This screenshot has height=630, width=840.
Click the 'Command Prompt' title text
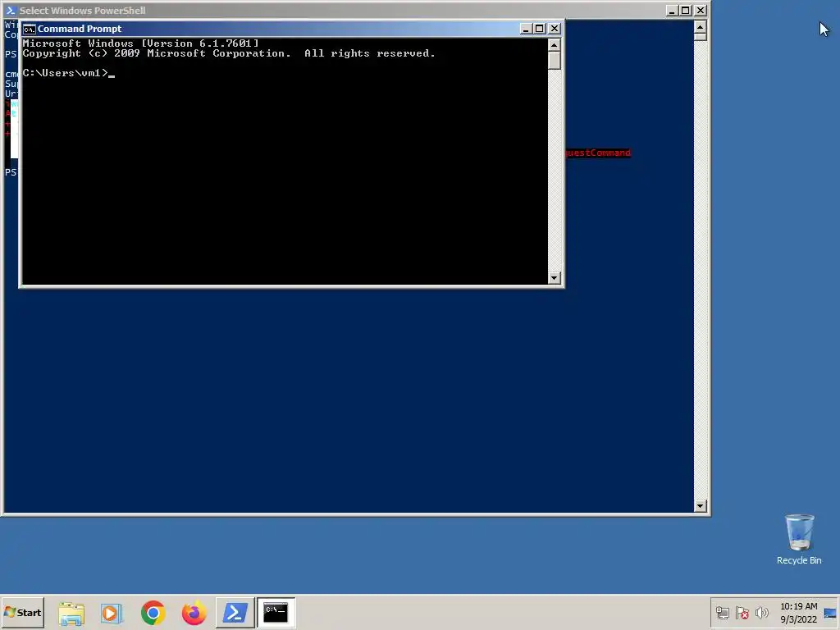coord(80,29)
